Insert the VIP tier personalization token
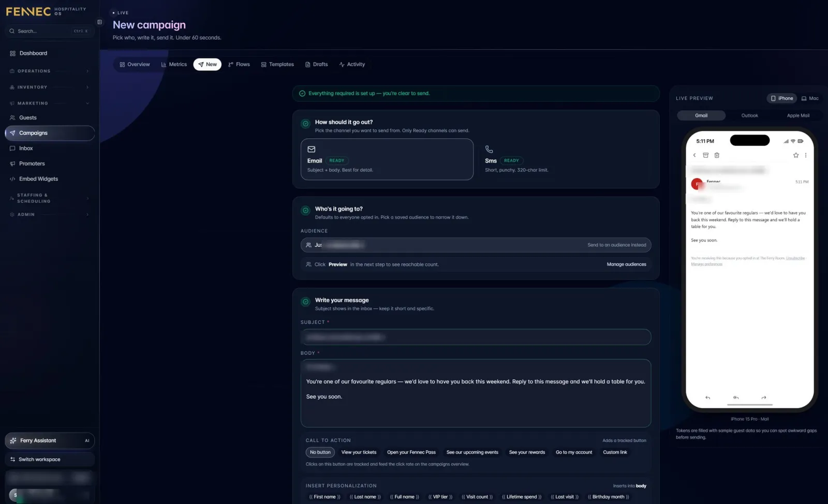 pyautogui.click(x=440, y=497)
